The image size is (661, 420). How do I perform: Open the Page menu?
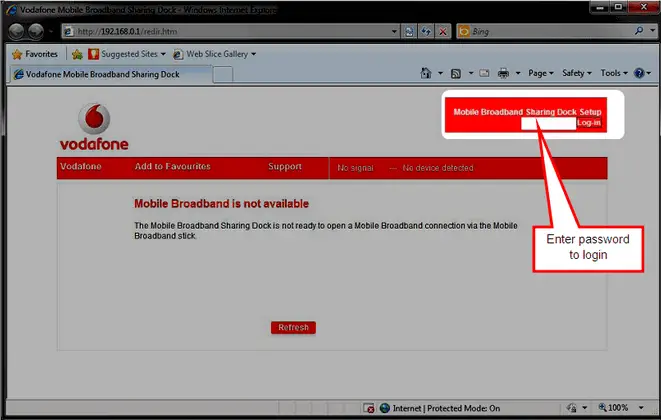(x=541, y=73)
